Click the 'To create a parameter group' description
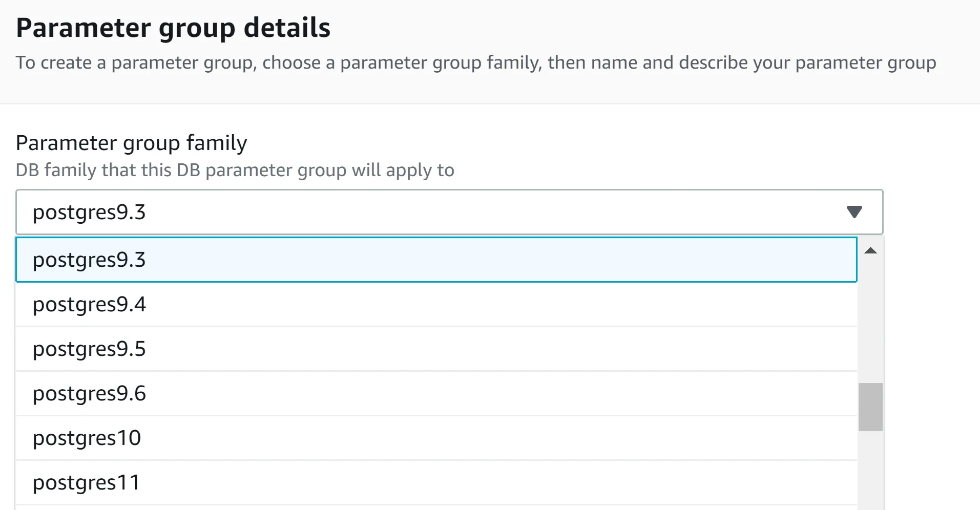This screenshot has height=510, width=980. [475, 62]
